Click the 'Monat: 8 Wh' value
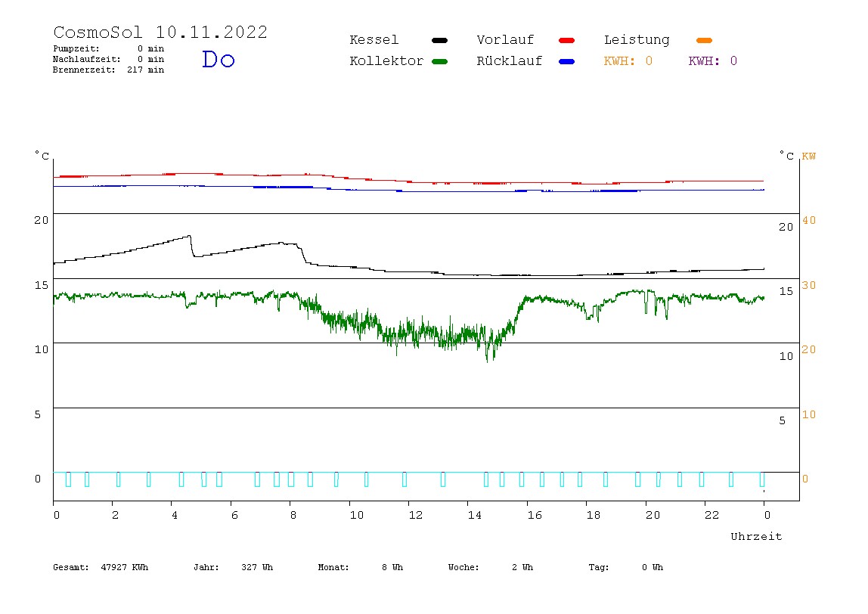The height and width of the screenshot is (614, 868). [361, 567]
